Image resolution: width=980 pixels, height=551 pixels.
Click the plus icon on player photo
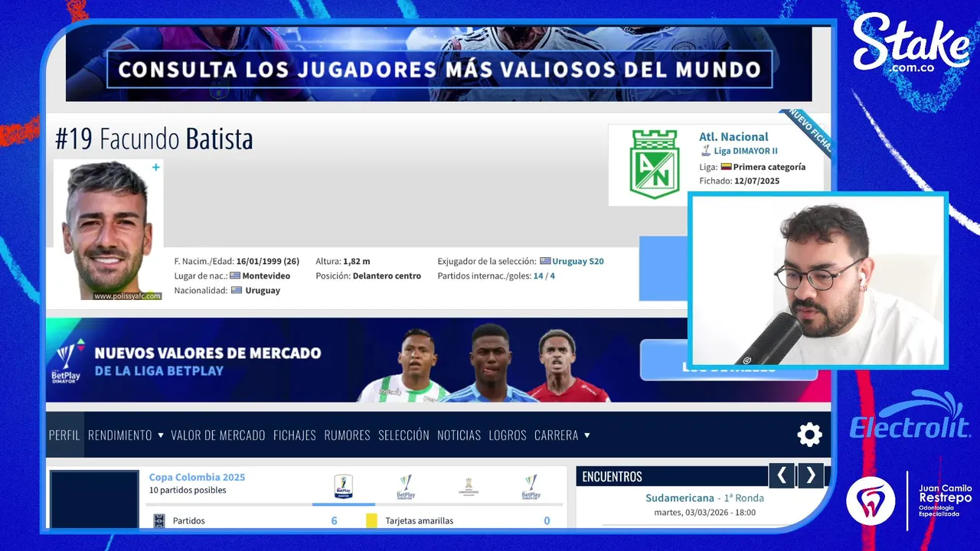coord(156,167)
